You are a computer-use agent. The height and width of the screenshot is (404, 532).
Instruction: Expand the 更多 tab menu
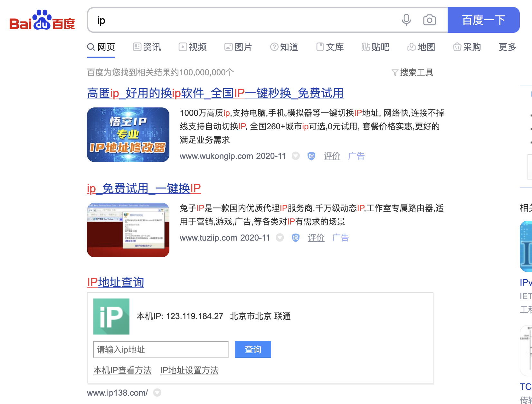[508, 47]
